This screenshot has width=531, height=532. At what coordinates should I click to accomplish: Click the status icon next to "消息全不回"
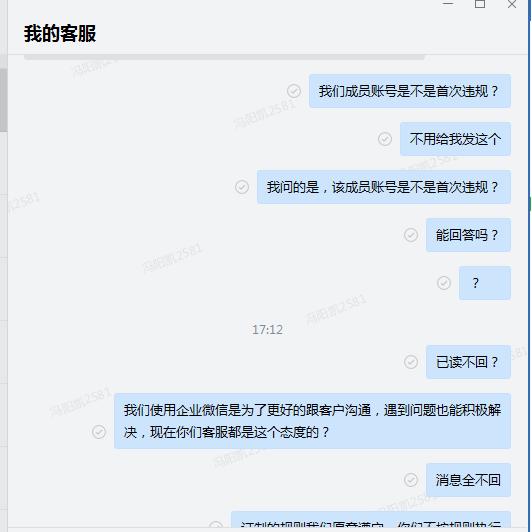coord(411,480)
